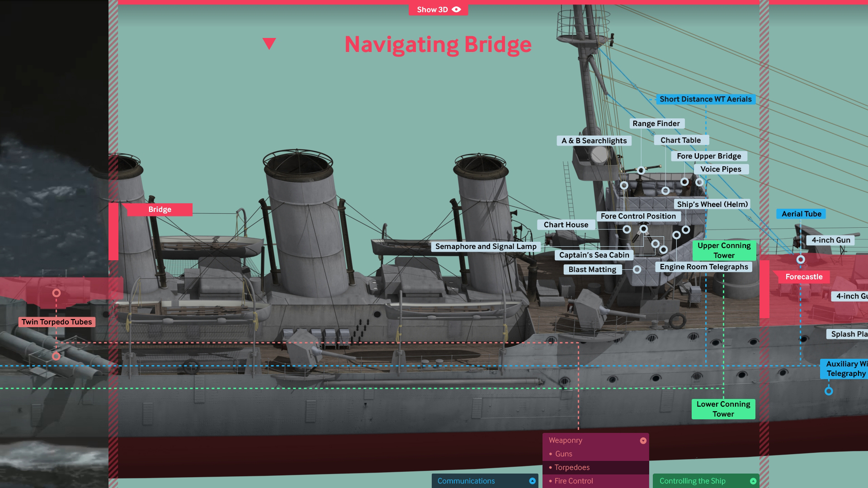Viewport: 868px width, 488px height.
Task: Select Torpedoes in the Weaponry menu
Action: click(x=572, y=467)
